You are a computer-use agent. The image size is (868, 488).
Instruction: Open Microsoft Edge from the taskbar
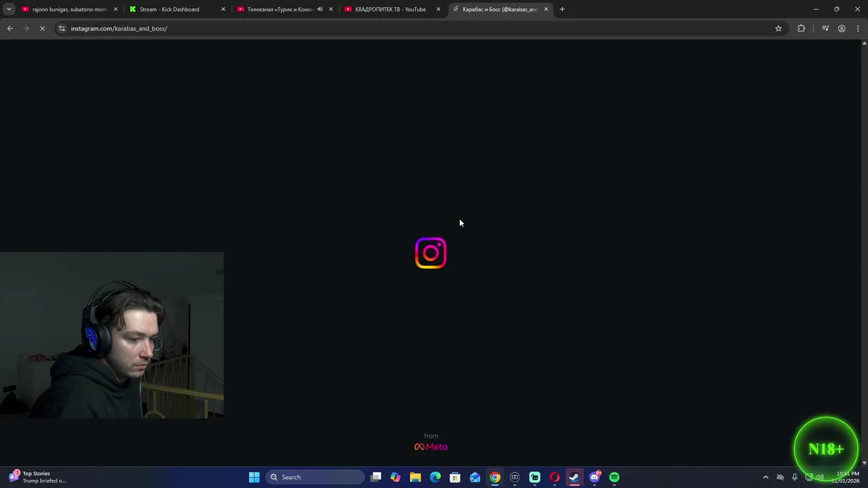(x=435, y=477)
